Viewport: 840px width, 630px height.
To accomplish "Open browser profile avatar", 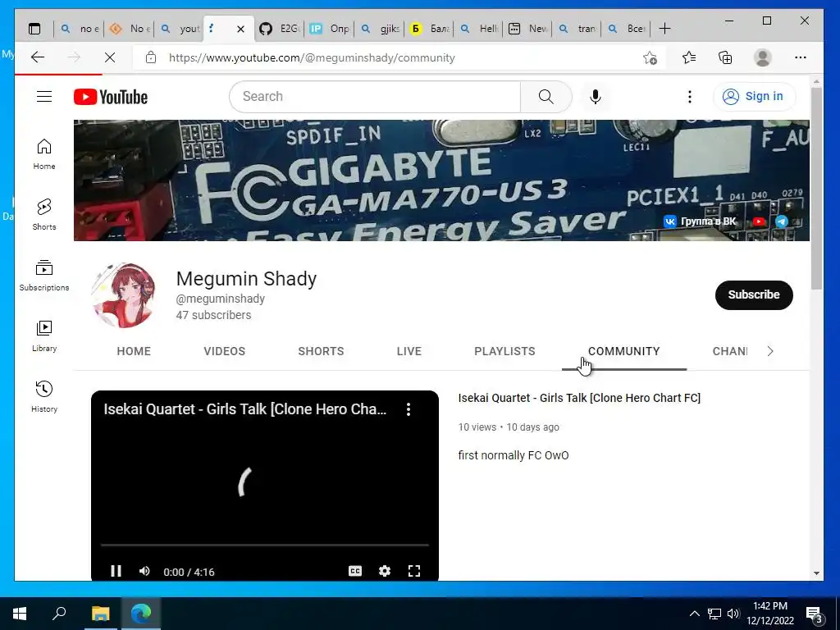I will point(762,57).
